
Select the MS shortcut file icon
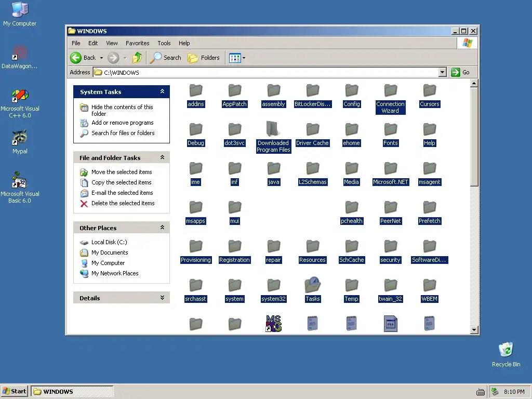(273, 324)
